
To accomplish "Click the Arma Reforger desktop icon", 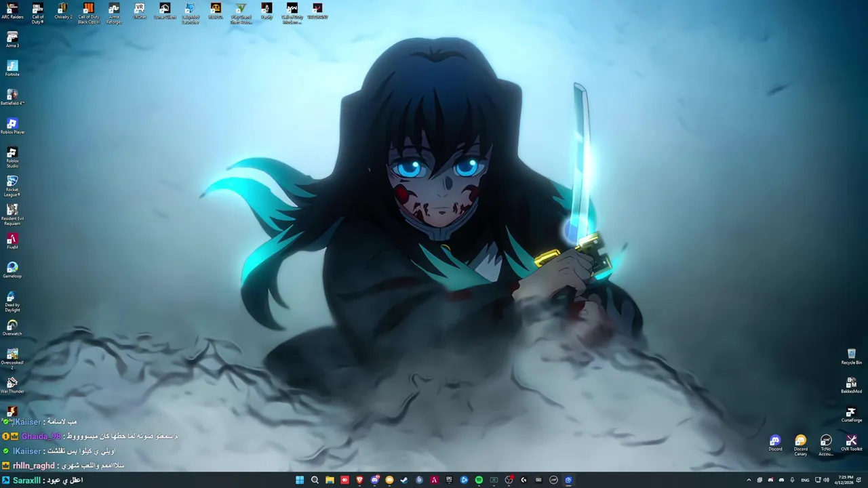I will coord(114,14).
